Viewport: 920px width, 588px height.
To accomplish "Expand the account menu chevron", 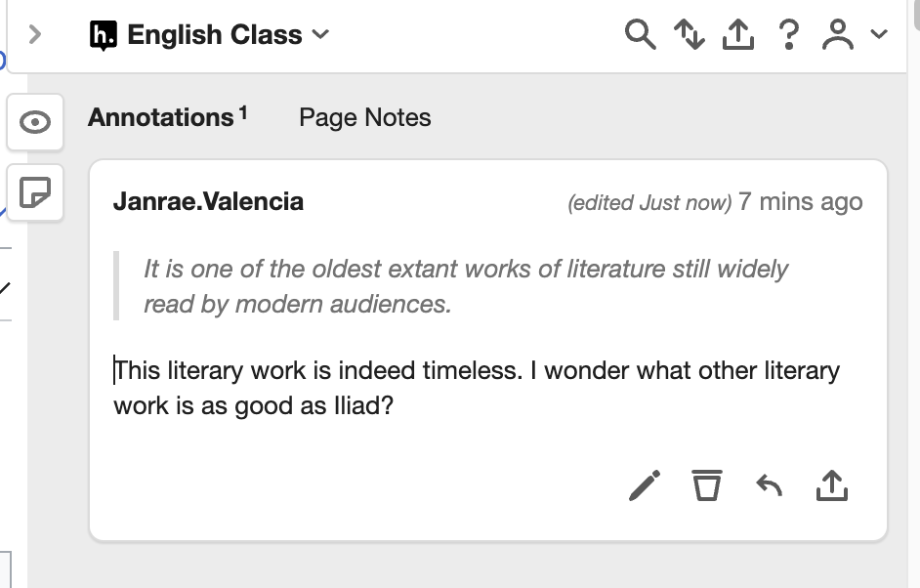I will pyautogui.click(x=876, y=37).
